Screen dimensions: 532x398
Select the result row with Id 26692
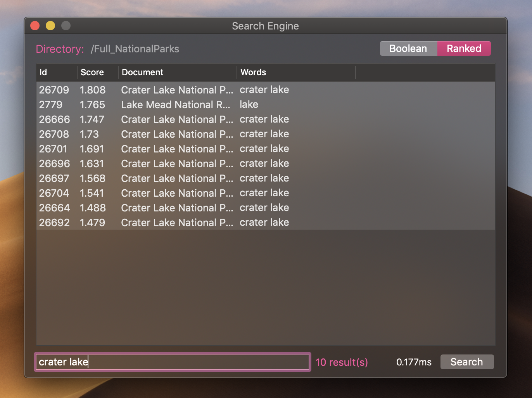[266, 223]
